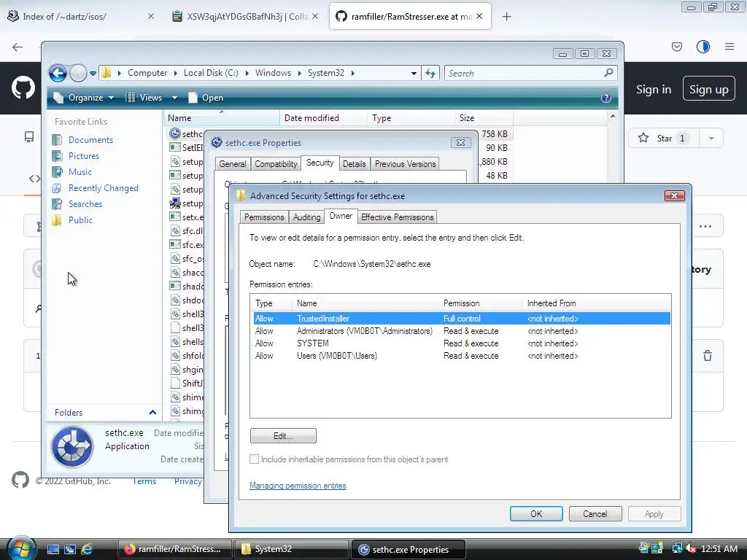Click OK in Advanced Security Settings
Screen dimensions: 747x560
click(x=536, y=514)
